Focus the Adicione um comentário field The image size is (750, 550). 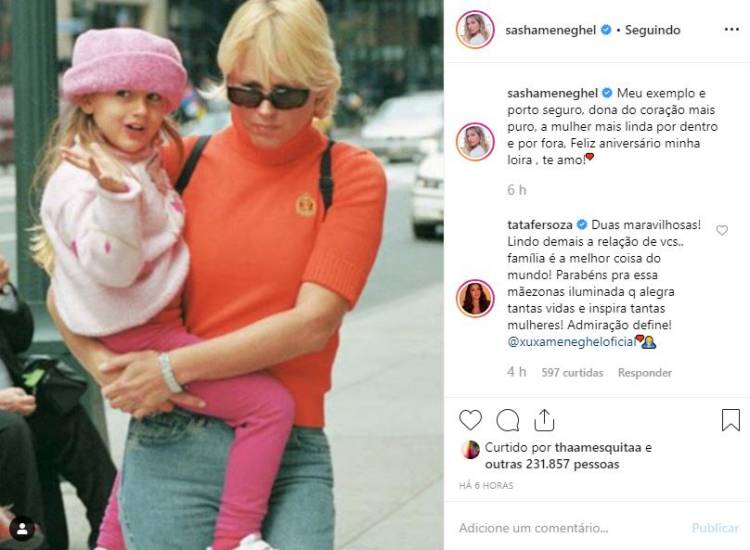(569, 528)
